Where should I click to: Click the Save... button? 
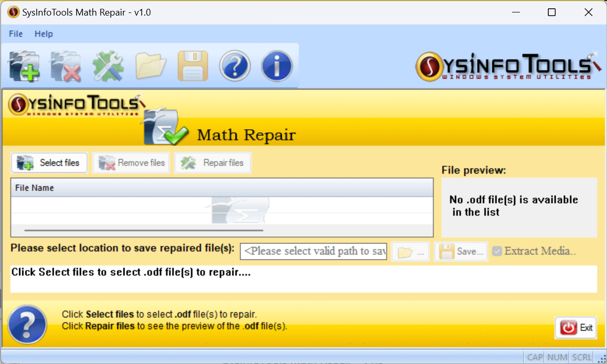461,252
